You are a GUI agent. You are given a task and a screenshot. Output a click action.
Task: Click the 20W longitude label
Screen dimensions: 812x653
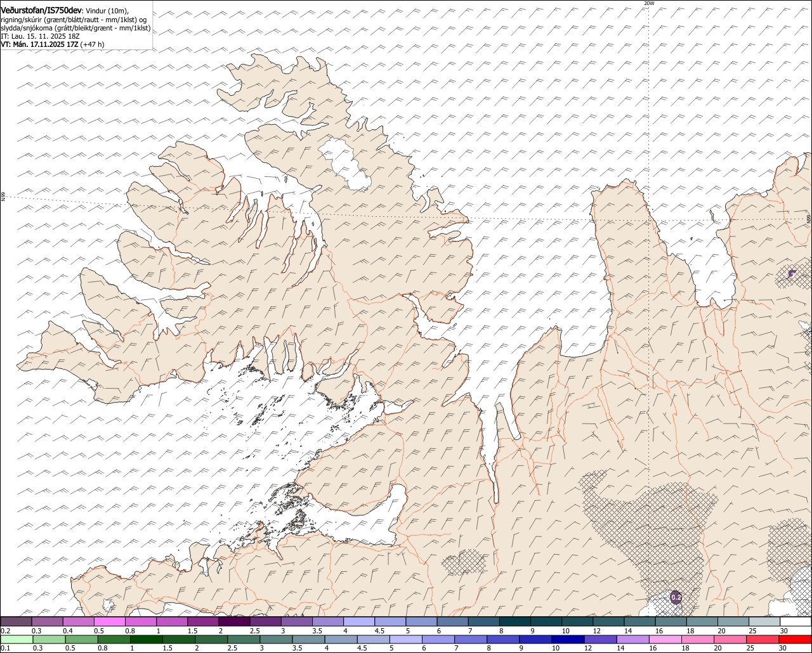648,3
